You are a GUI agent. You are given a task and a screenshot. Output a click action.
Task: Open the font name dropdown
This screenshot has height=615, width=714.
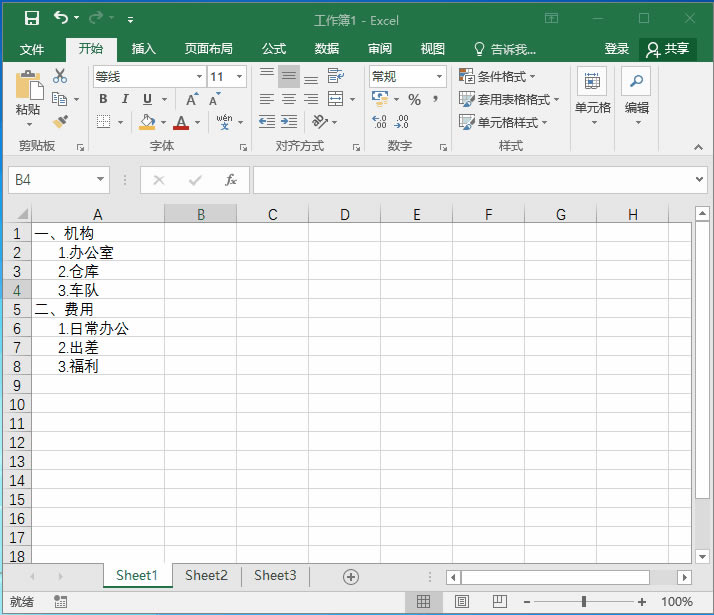198,76
